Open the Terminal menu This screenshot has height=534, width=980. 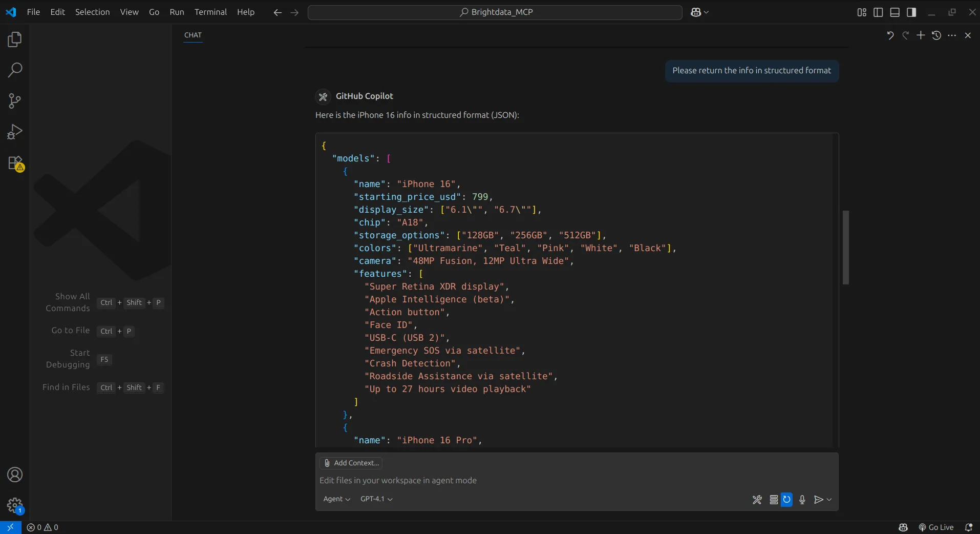[x=210, y=12]
